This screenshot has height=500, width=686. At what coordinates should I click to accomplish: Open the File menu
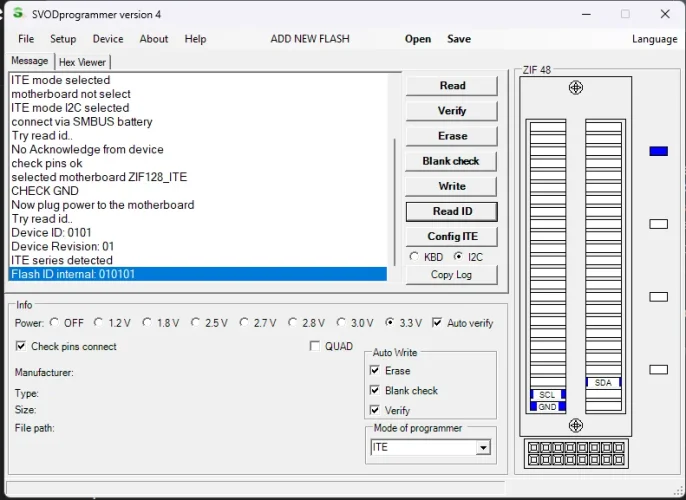pyautogui.click(x=26, y=39)
